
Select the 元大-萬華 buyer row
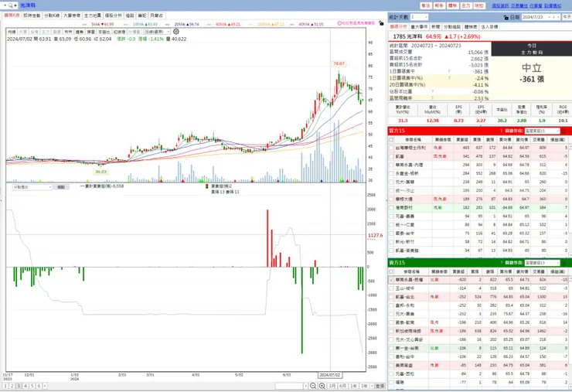[479, 182]
